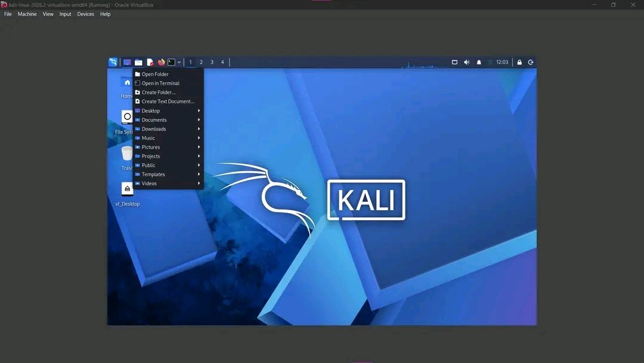Switch to workspace 1
This screenshot has height=363, width=644.
(191, 62)
